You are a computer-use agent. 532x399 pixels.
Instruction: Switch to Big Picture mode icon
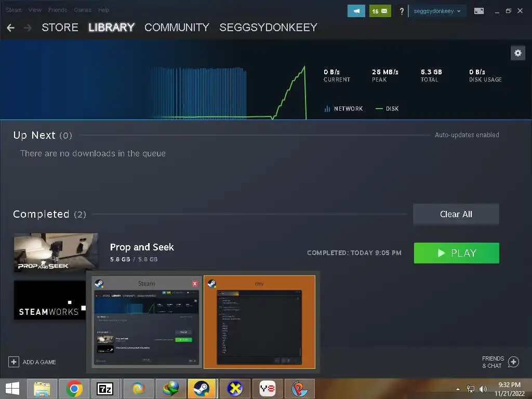(x=478, y=11)
